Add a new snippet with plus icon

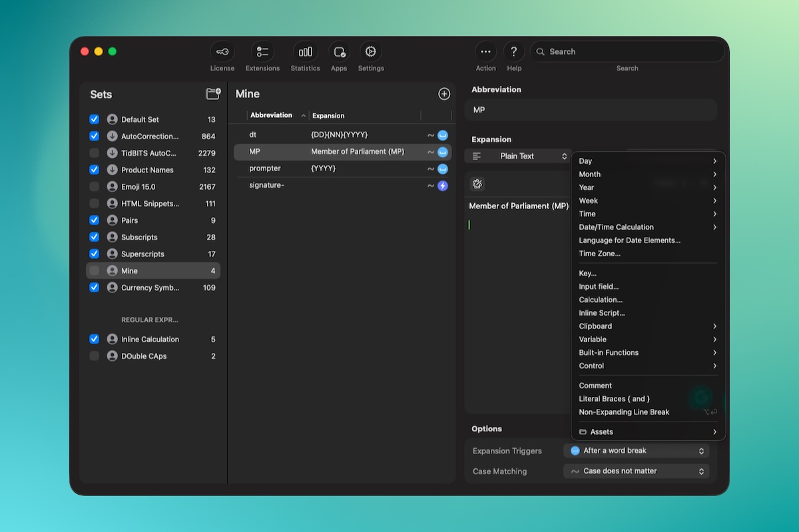coord(444,95)
